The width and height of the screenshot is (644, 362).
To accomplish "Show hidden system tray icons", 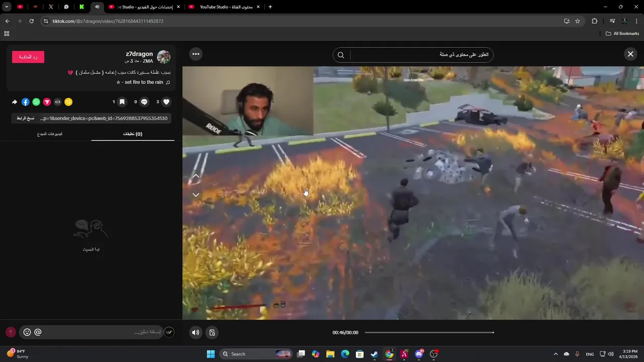I will pyautogui.click(x=555, y=354).
